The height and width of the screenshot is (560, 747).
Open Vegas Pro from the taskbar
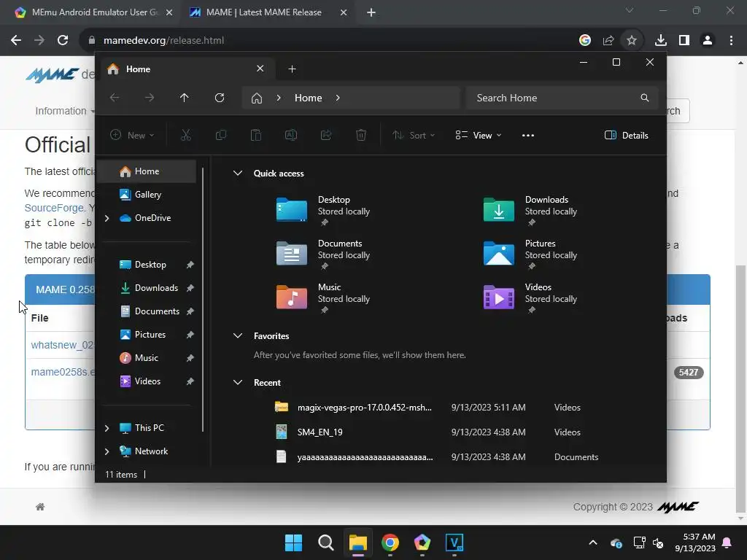[x=454, y=542]
